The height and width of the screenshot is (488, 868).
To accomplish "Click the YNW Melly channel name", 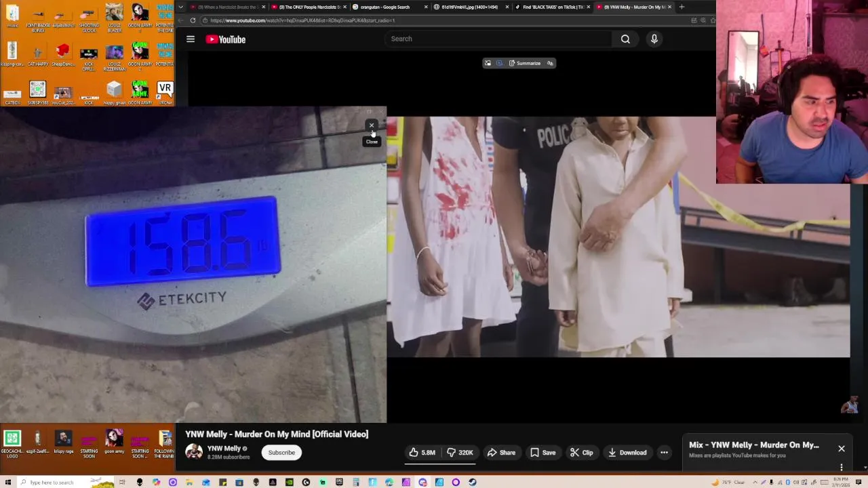I will click(x=224, y=449).
